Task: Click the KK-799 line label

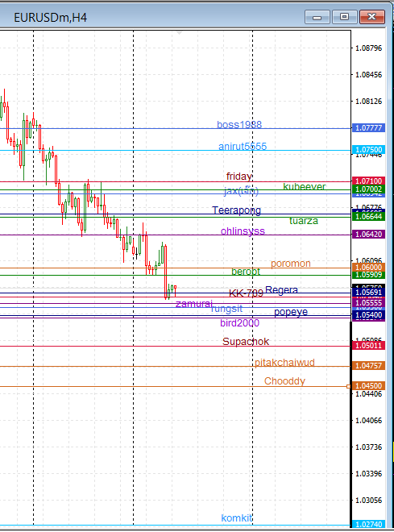Action: click(247, 293)
